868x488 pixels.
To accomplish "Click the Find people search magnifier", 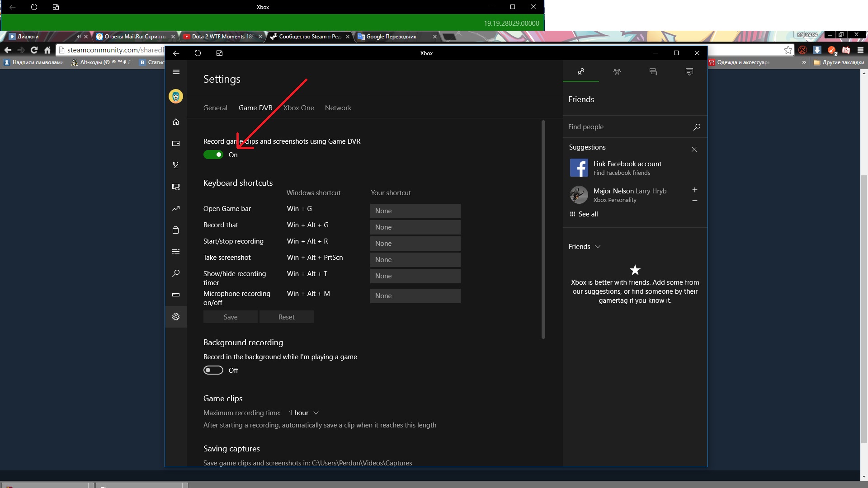I will click(697, 127).
